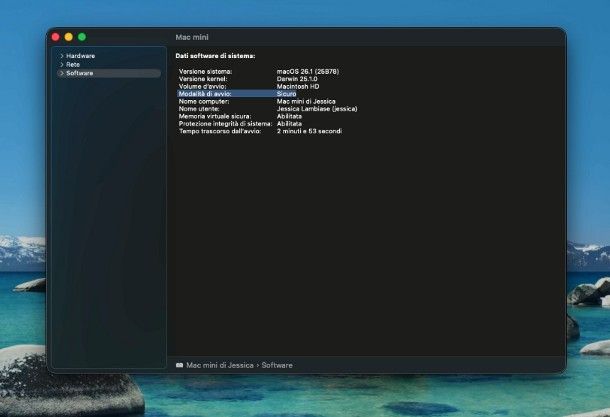610x417 pixels.
Task: Select Hardware in the sidebar
Action: point(81,56)
